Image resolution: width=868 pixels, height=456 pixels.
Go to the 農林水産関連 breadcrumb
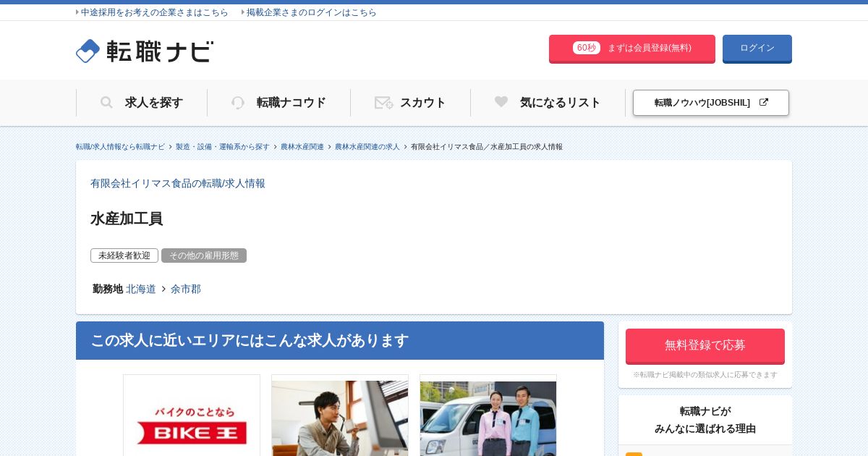tap(302, 147)
